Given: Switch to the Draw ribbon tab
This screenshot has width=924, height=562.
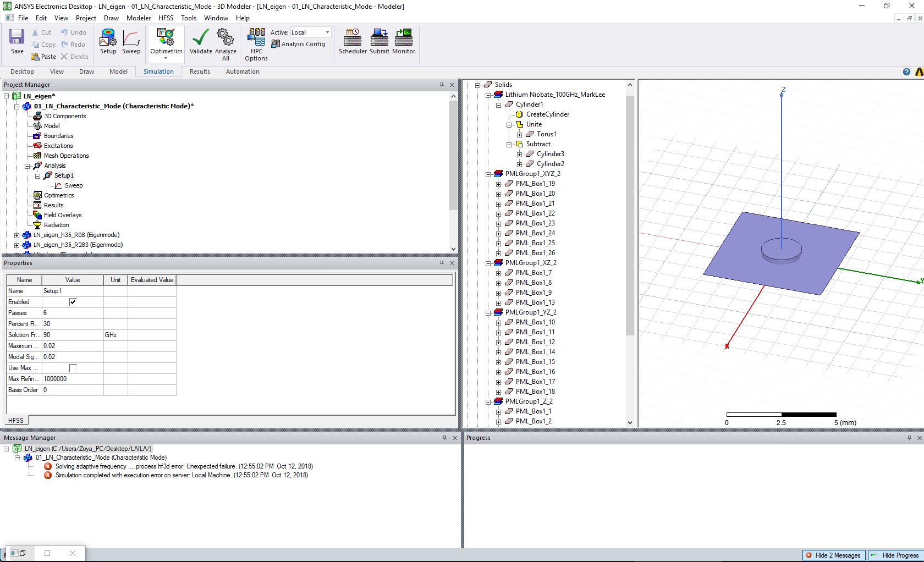Looking at the screenshot, I should [x=86, y=71].
